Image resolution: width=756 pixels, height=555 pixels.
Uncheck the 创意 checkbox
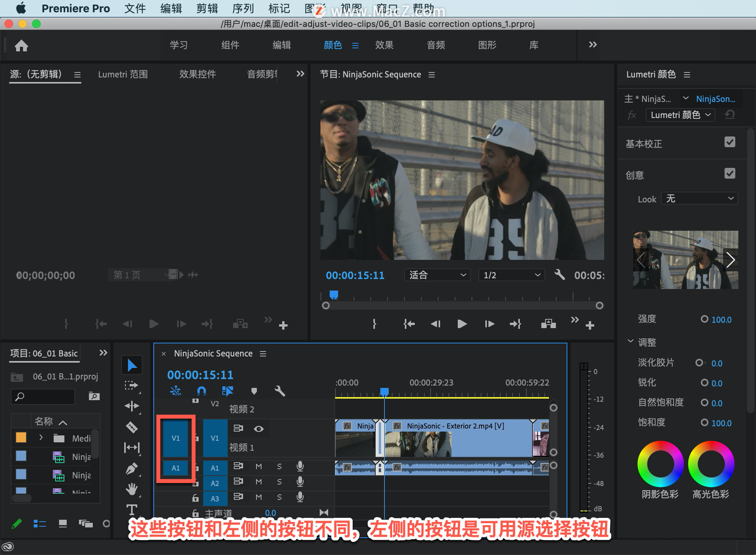[x=729, y=174]
